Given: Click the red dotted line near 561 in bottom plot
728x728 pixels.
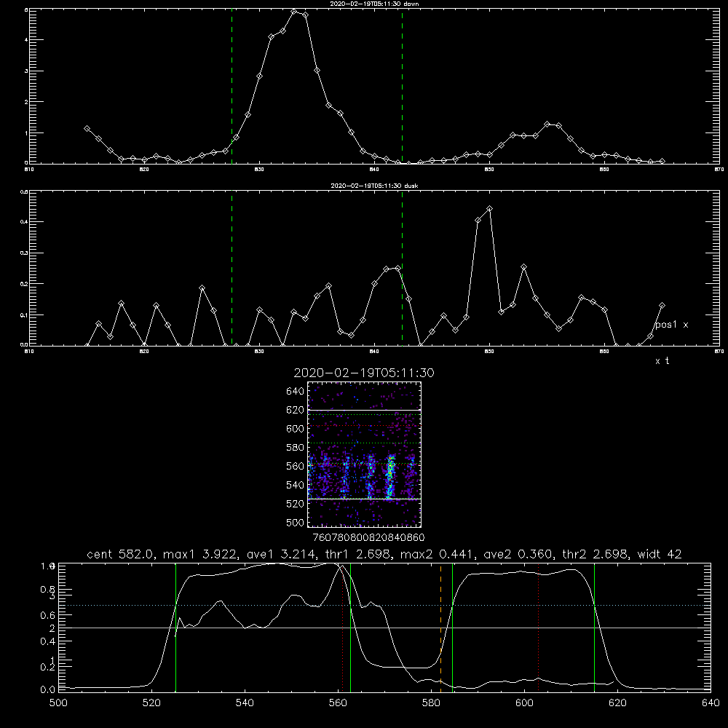Looking at the screenshot, I should pyautogui.click(x=343, y=628).
